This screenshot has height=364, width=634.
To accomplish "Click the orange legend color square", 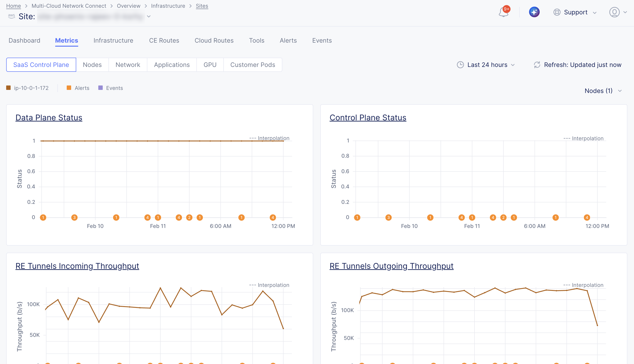I will (x=69, y=88).
